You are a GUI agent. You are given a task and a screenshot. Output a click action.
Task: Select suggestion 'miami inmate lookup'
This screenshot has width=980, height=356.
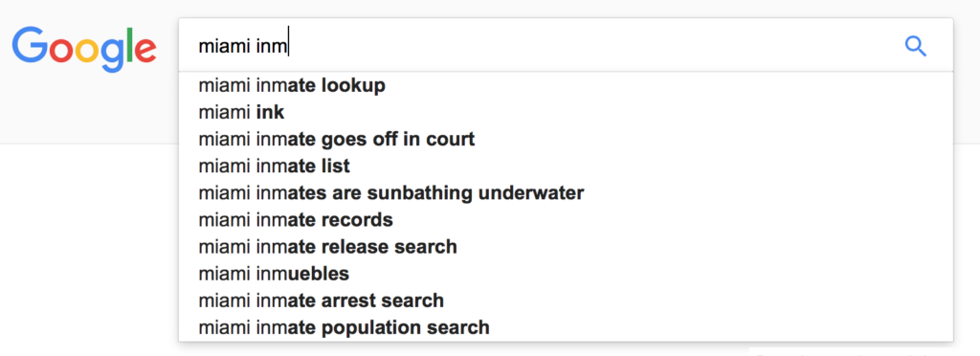tap(566, 85)
